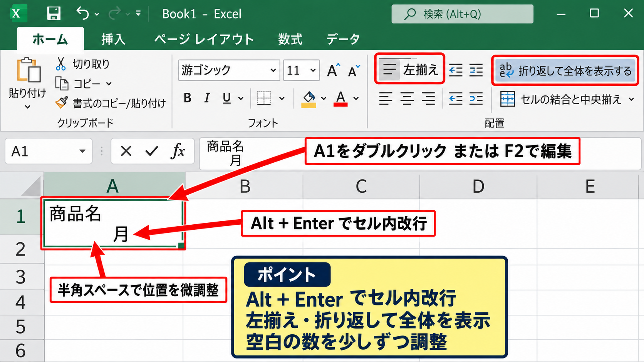Expand the fill color dropdown arrow
The image size is (644, 362).
[x=324, y=98]
